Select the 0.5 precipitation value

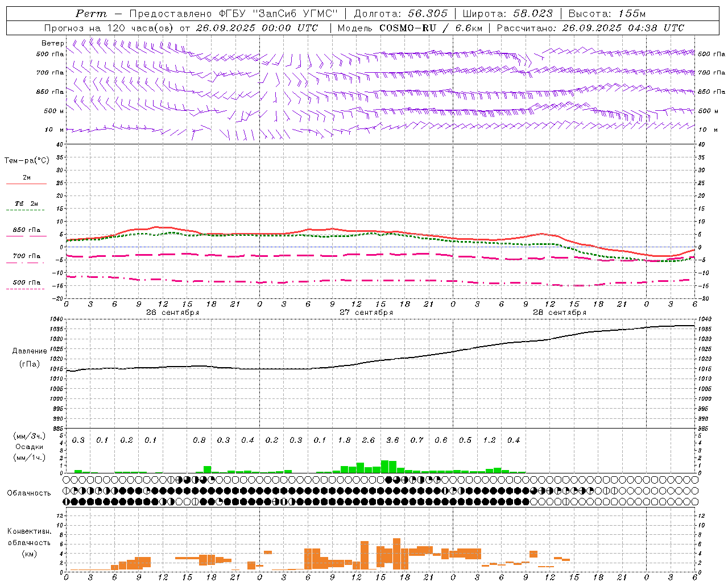(465, 440)
